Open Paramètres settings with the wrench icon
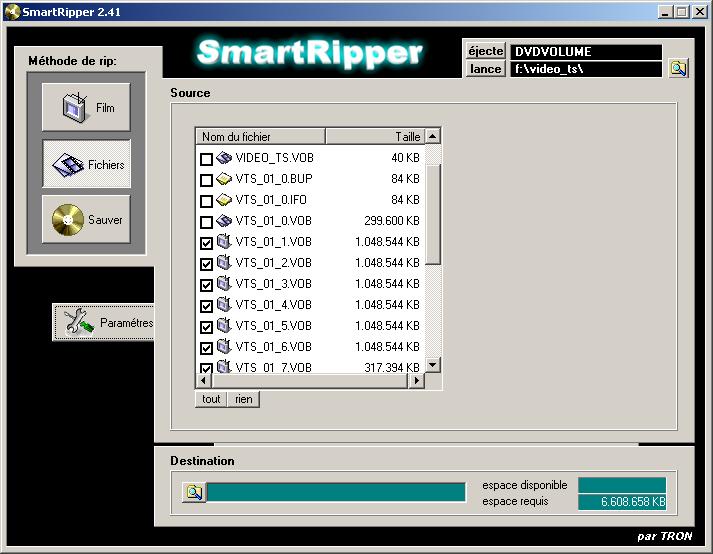Viewport: 713px width, 554px height. [79, 322]
